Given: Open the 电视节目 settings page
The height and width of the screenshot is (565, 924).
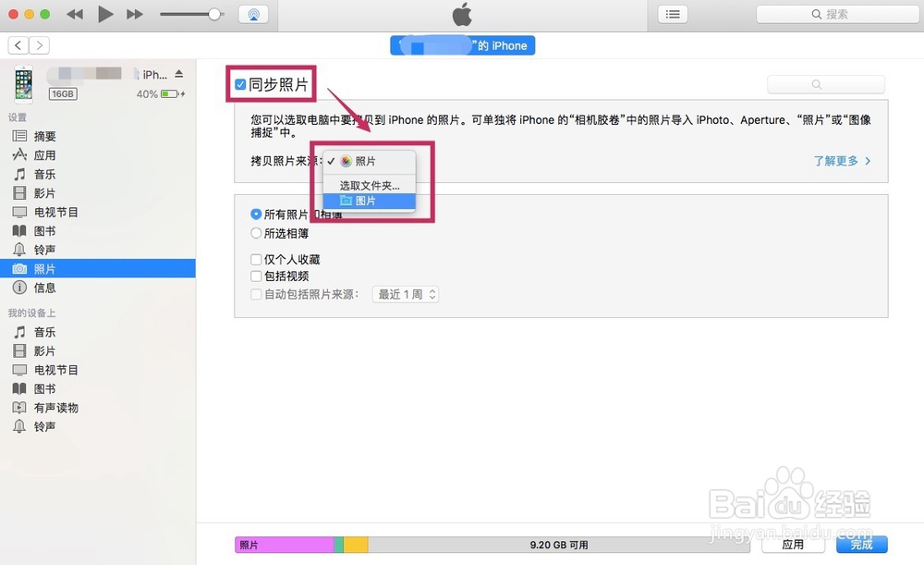Looking at the screenshot, I should 52,212.
